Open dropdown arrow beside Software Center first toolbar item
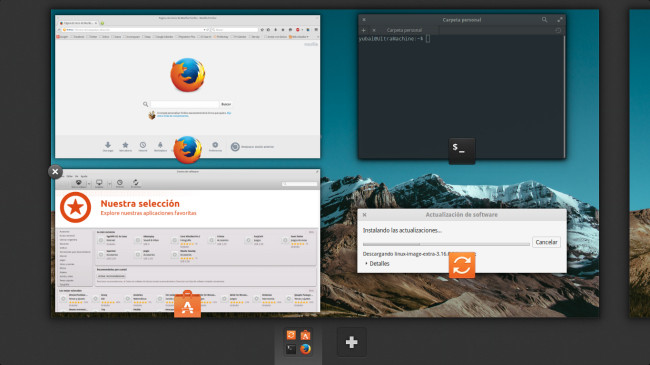This screenshot has width=650, height=365. (x=89, y=183)
